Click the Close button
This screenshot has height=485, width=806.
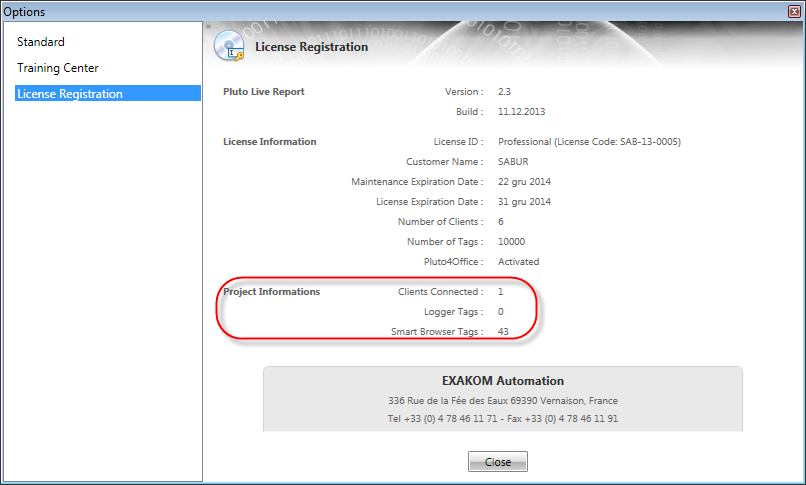click(498, 461)
